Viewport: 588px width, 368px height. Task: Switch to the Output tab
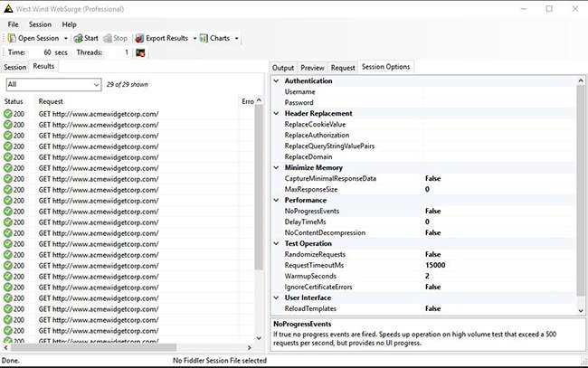click(283, 68)
